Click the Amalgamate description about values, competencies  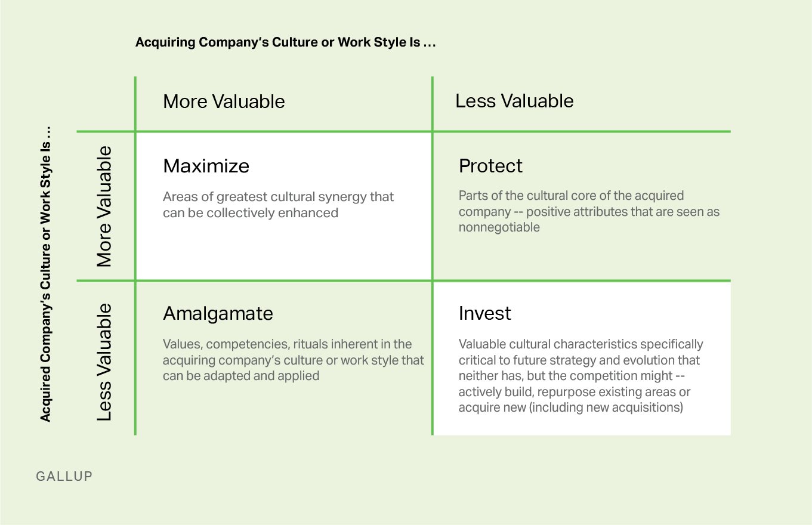pos(294,360)
